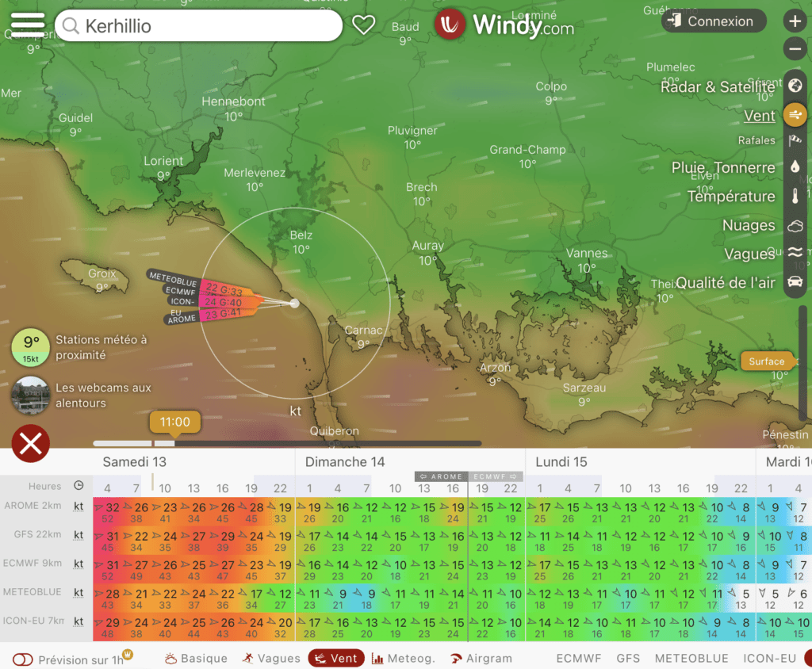
Task: Click the Rafales layer label
Action: [x=756, y=140]
